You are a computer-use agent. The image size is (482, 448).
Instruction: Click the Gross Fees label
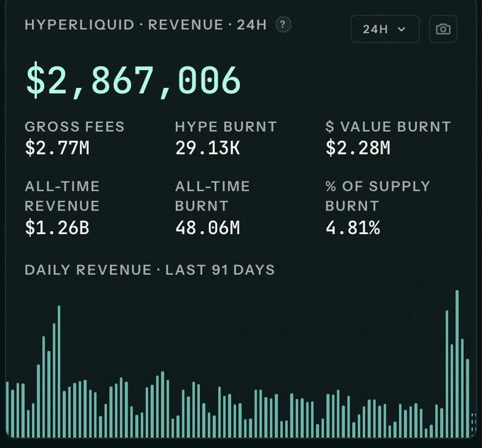74,127
